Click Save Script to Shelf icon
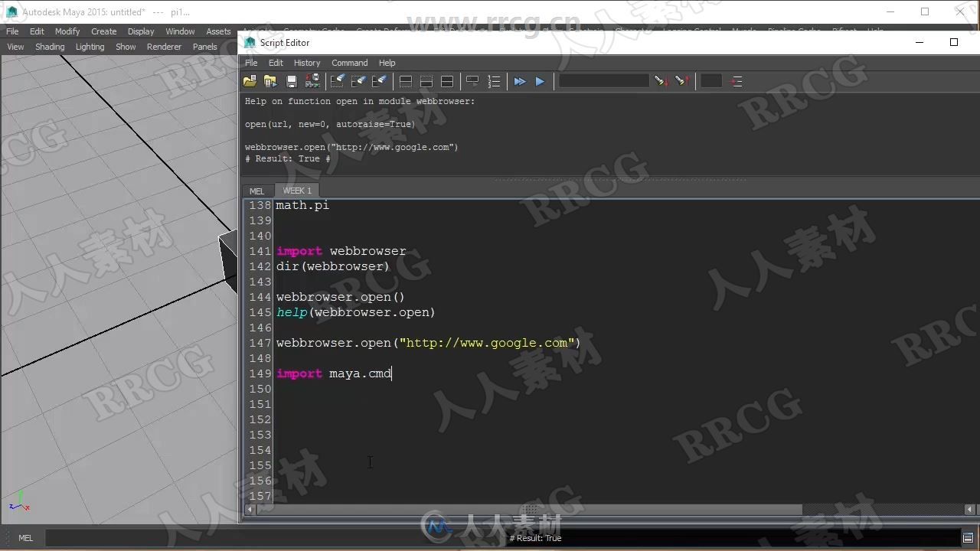 click(x=312, y=81)
